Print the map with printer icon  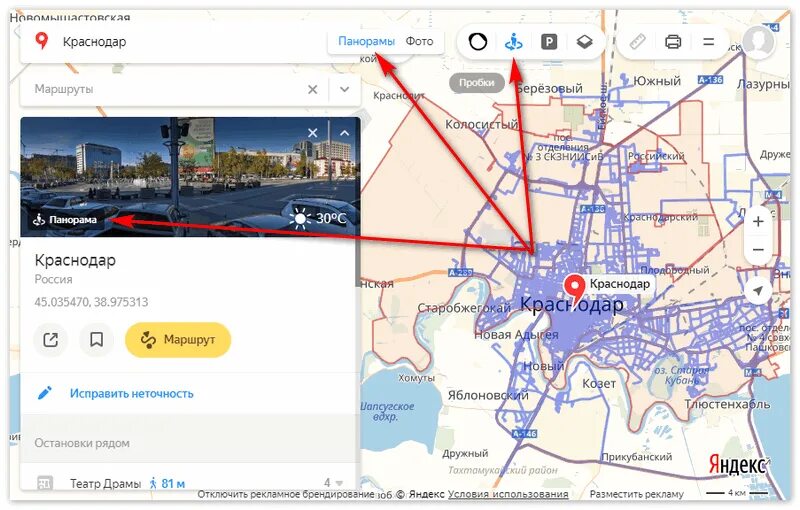click(673, 41)
